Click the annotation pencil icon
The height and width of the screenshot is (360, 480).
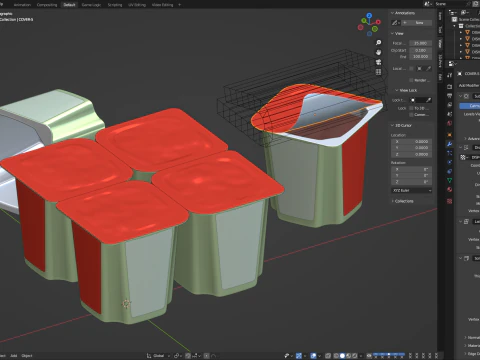click(x=395, y=23)
